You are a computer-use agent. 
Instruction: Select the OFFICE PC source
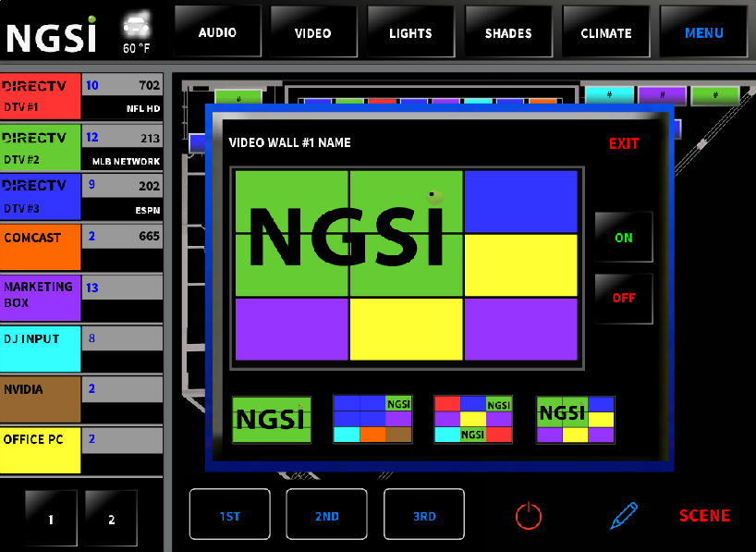(x=40, y=449)
